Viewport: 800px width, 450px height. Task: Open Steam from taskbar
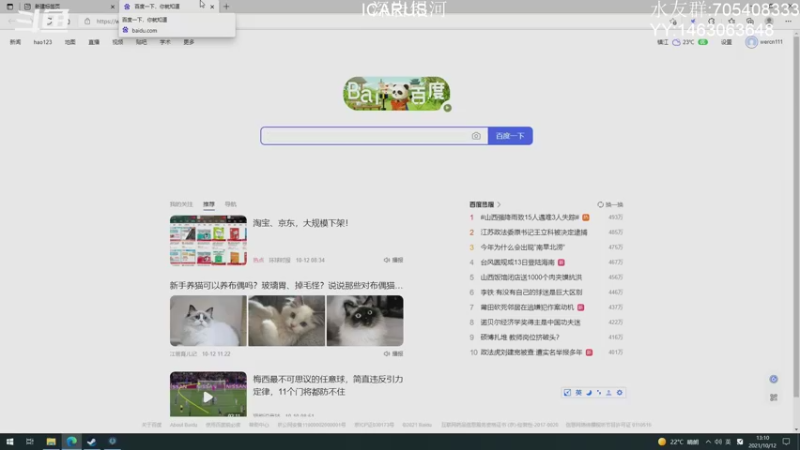92,442
